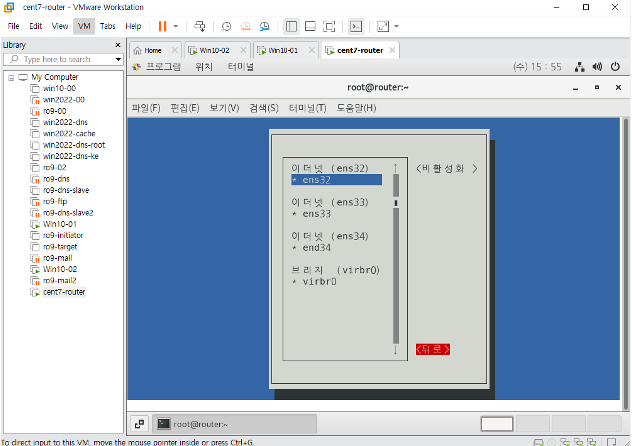Click the root@router taskbar window button

coord(235,424)
